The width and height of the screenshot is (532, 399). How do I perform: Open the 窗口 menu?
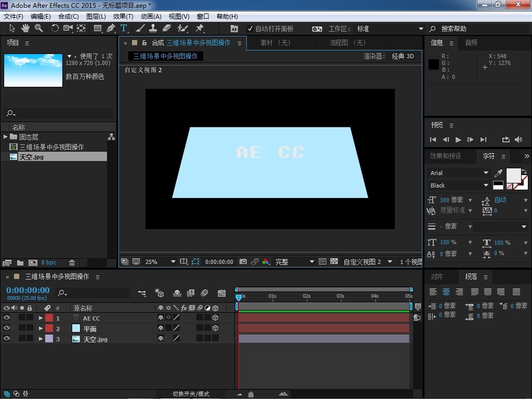(x=203, y=16)
